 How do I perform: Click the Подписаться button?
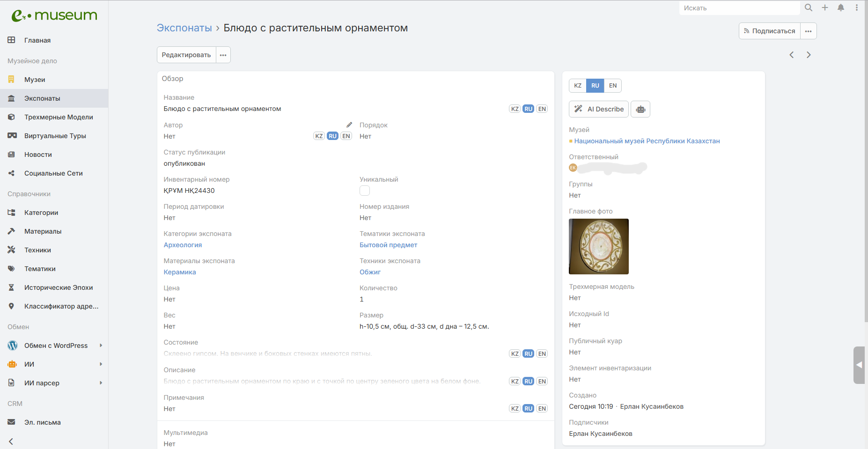tap(769, 31)
